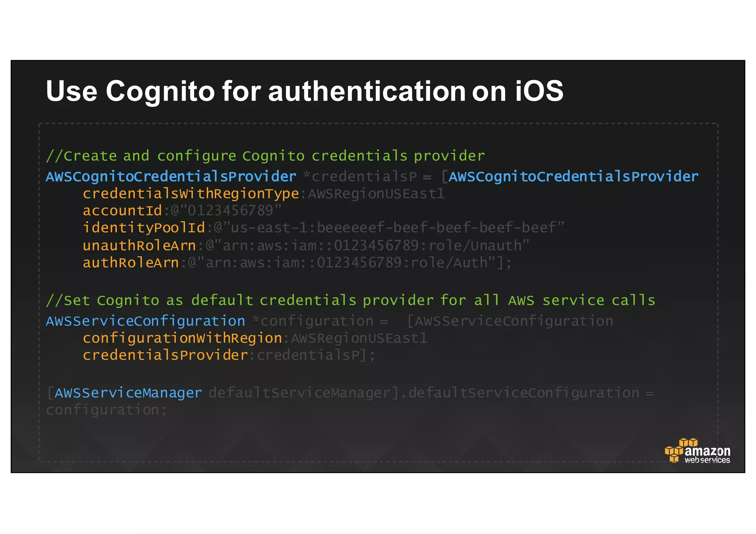The width and height of the screenshot is (756, 534).
Task: Click ':AWSRegionUSEast1' after credentialsWithRegionType
Action: [373, 194]
